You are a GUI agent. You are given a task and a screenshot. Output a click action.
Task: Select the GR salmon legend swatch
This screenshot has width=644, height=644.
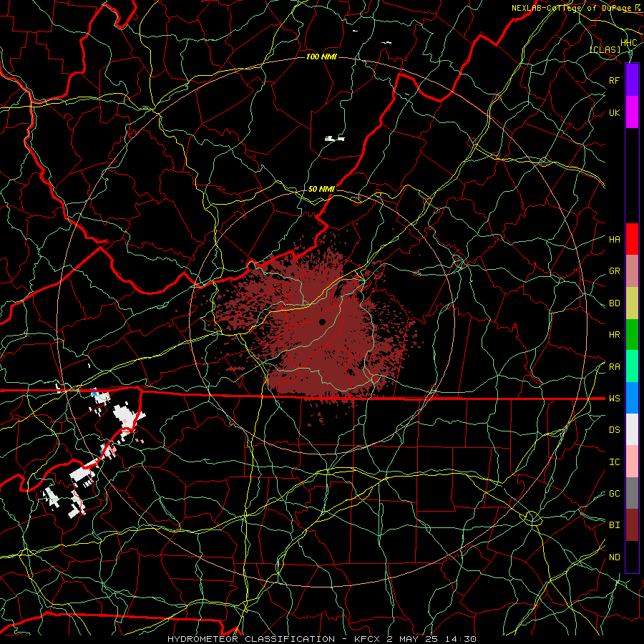click(632, 270)
